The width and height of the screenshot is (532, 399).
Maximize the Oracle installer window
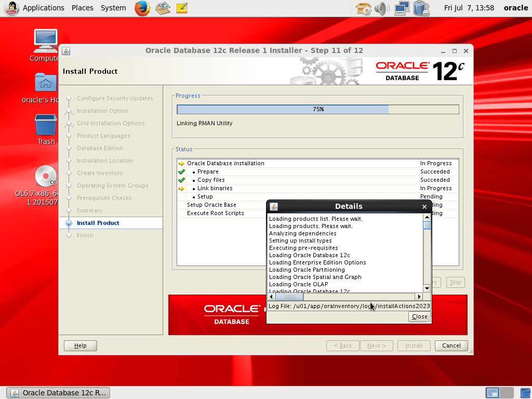455,51
